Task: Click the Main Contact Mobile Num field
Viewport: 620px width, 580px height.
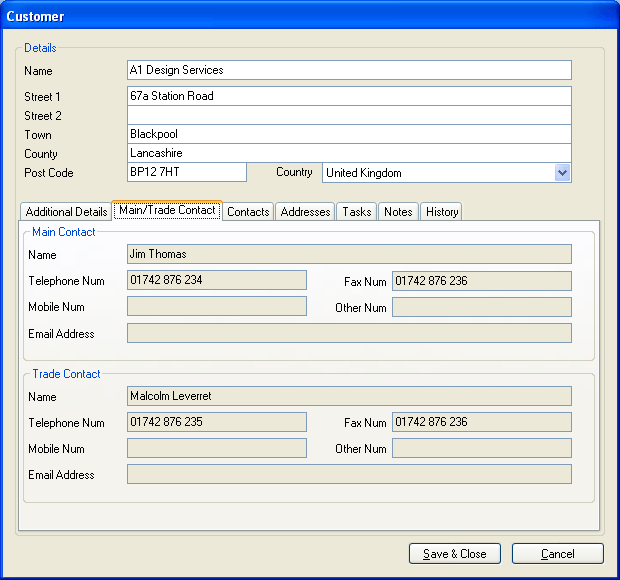Action: (x=217, y=306)
